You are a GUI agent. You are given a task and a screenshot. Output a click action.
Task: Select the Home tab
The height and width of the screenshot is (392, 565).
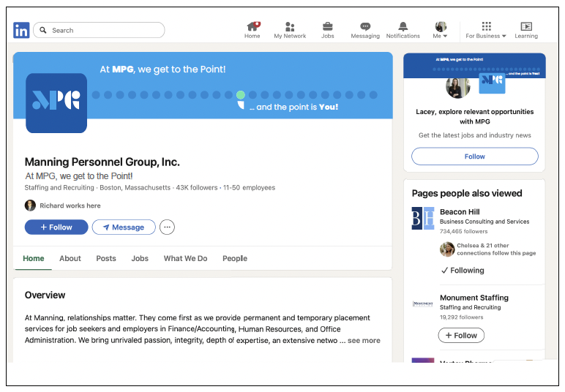(x=34, y=258)
